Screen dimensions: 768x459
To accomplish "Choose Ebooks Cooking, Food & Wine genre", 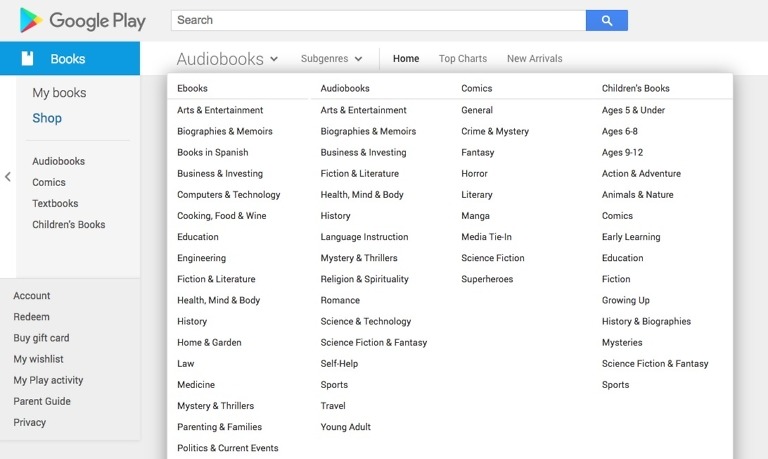I will 221,216.
